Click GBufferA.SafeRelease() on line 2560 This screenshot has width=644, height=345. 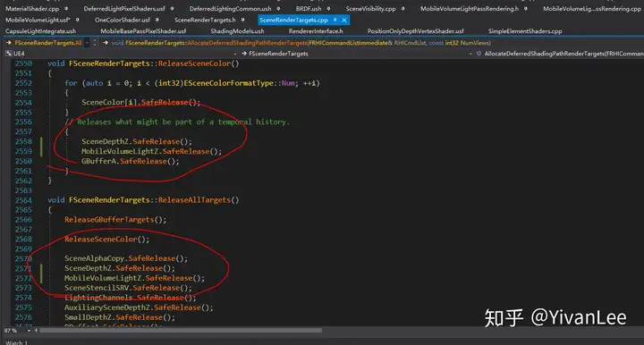131,161
